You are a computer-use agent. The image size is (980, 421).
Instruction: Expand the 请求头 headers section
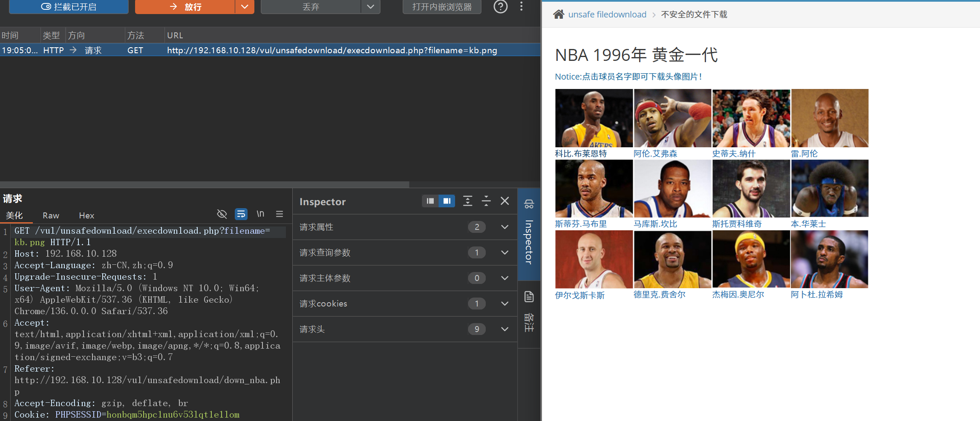coord(504,329)
